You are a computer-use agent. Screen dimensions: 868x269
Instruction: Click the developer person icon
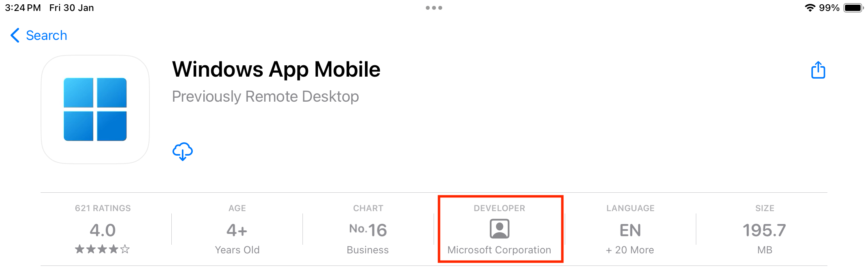click(499, 229)
